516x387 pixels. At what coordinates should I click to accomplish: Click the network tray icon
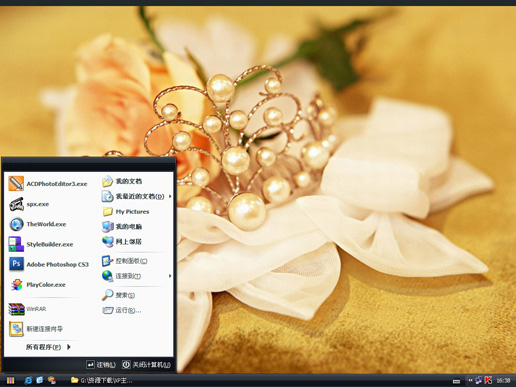click(479, 380)
